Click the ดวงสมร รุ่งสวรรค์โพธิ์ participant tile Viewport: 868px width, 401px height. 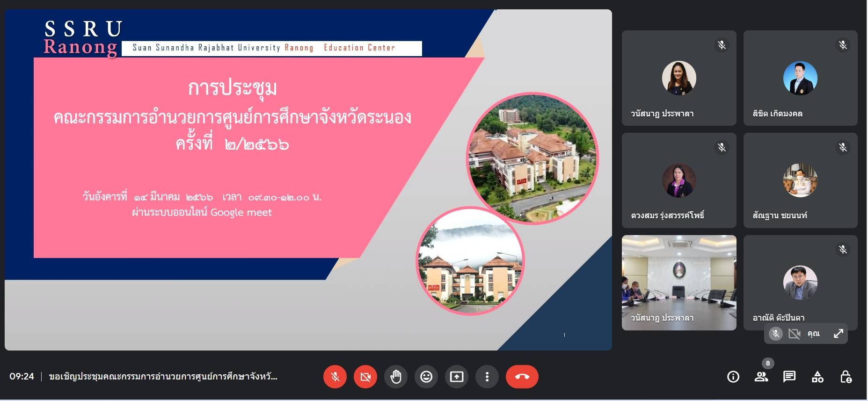coord(678,180)
